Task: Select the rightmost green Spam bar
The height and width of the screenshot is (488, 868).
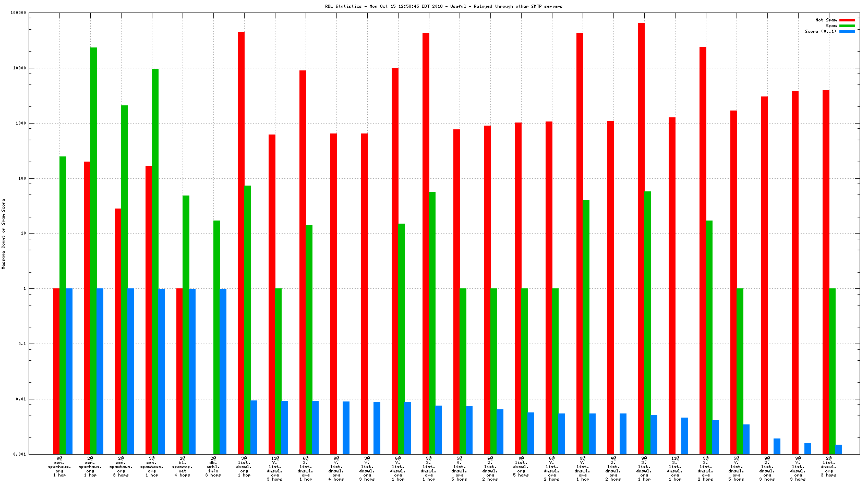Action: 832,371
